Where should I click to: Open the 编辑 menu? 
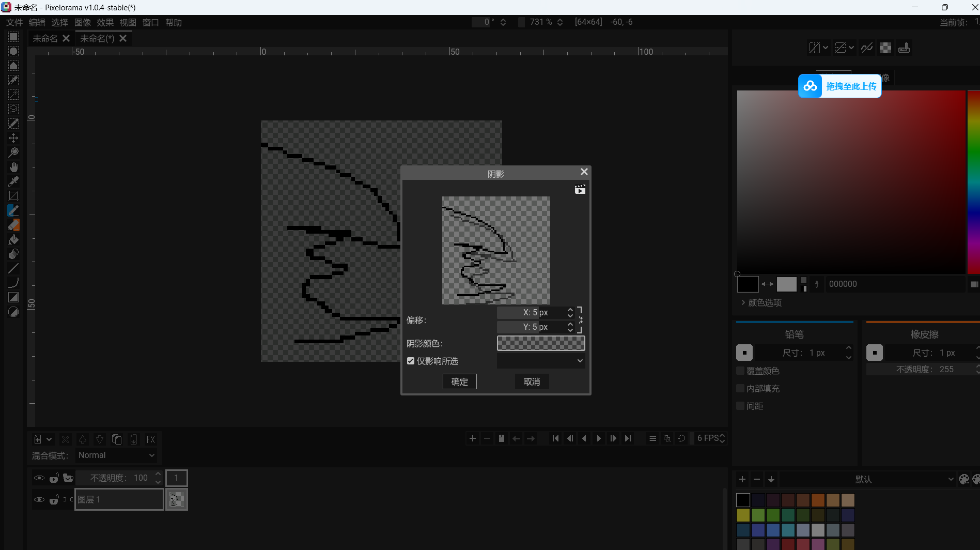point(37,22)
